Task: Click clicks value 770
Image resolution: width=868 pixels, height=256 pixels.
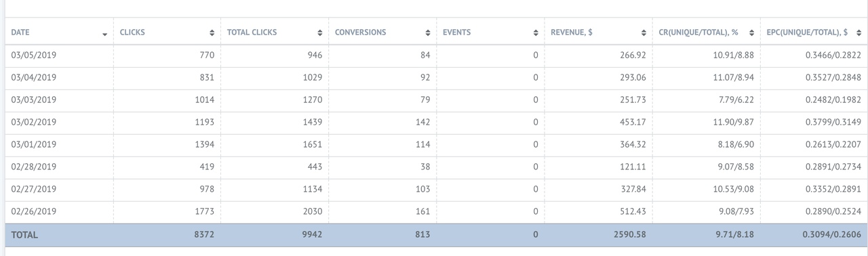Action: click(207, 55)
